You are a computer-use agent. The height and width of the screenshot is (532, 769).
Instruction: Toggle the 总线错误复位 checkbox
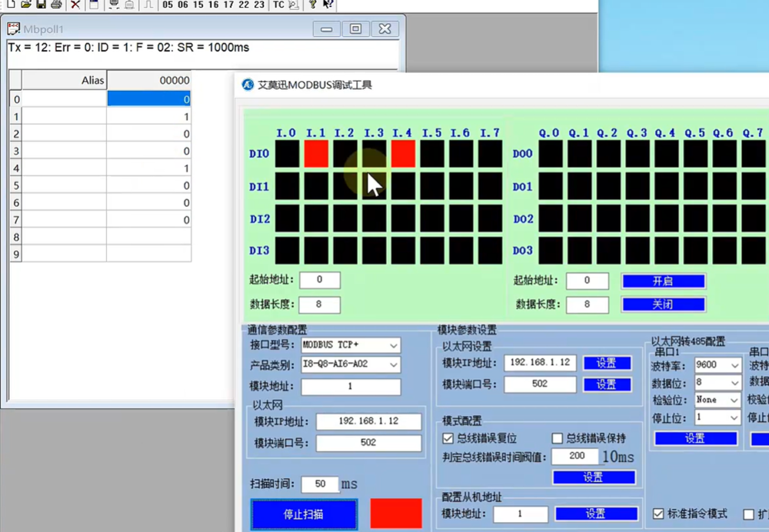(x=448, y=438)
